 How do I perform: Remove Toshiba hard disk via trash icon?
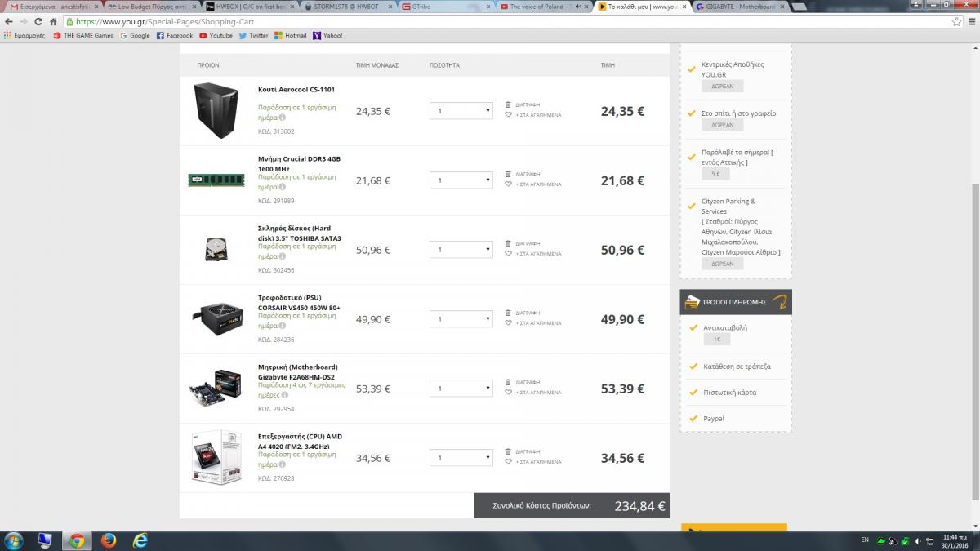[508, 243]
